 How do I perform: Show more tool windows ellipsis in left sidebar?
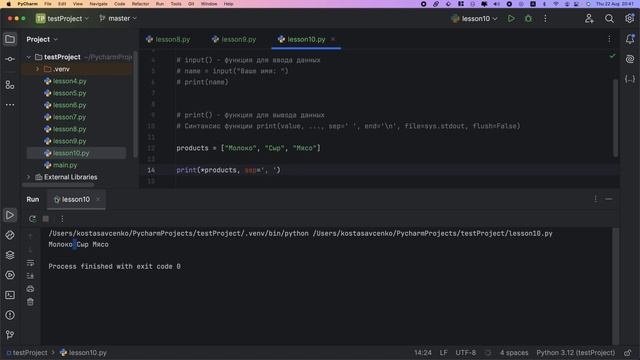pyautogui.click(x=10, y=105)
